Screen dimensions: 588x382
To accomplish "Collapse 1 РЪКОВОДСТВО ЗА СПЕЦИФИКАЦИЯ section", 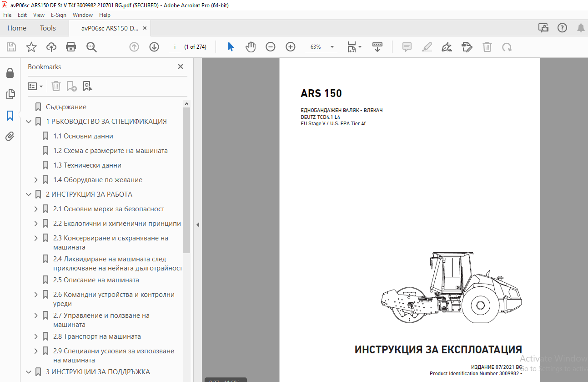I will coord(29,122).
